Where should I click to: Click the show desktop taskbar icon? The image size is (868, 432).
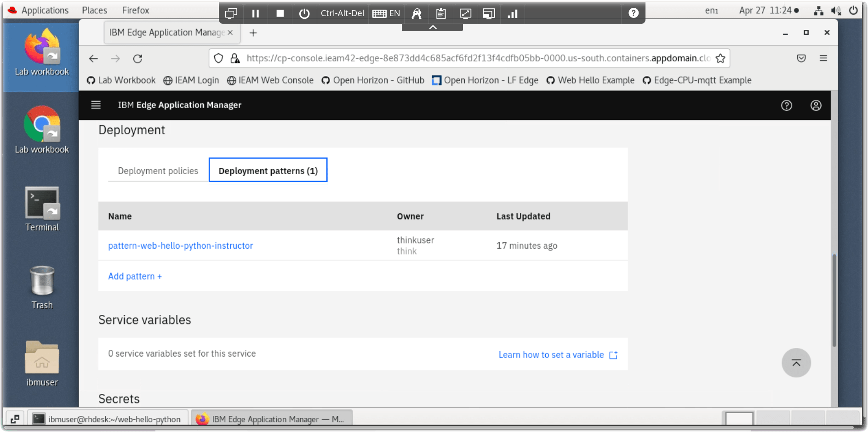pos(15,419)
